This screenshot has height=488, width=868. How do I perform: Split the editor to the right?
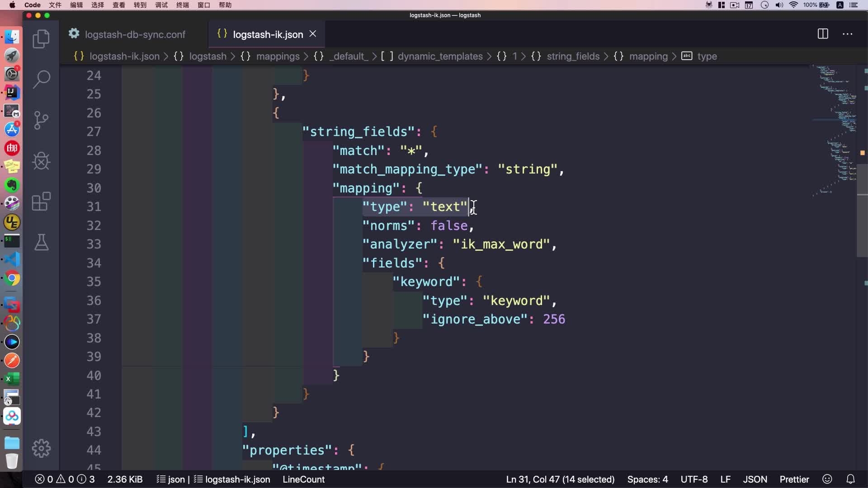click(823, 34)
